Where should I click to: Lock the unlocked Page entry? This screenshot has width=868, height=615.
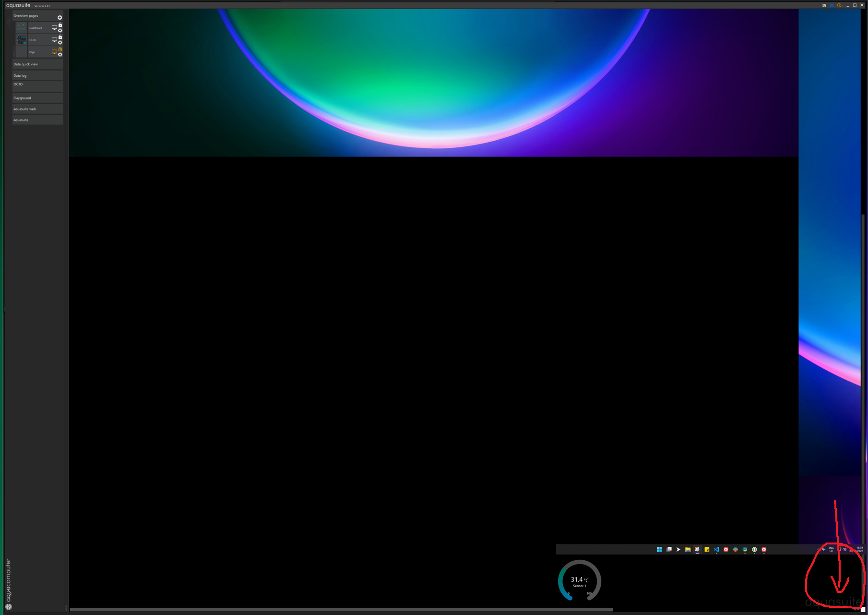coord(60,49)
